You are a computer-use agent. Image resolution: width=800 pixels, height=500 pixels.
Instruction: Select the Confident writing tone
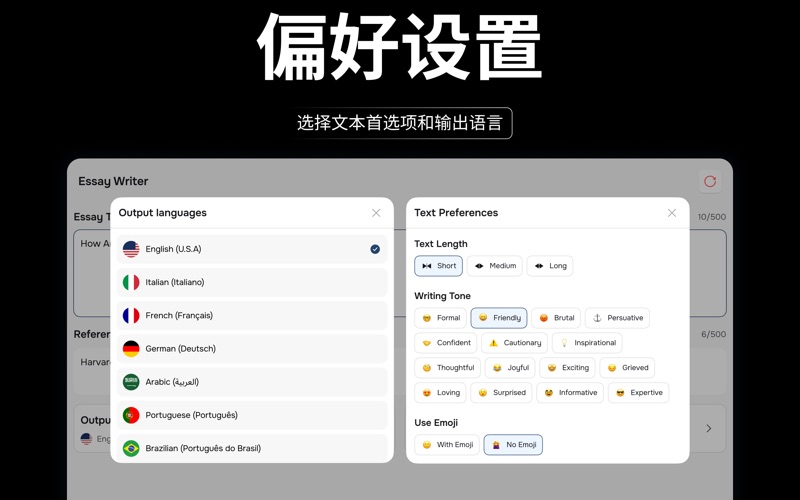coord(446,343)
